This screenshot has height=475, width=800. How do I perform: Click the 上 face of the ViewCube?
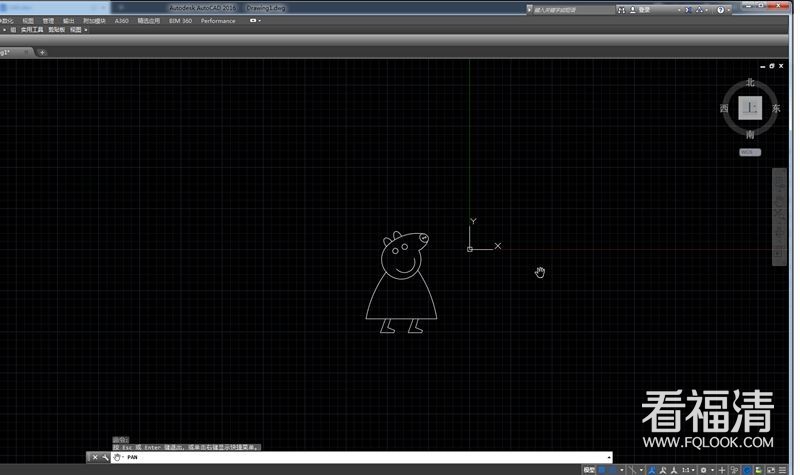(x=750, y=108)
